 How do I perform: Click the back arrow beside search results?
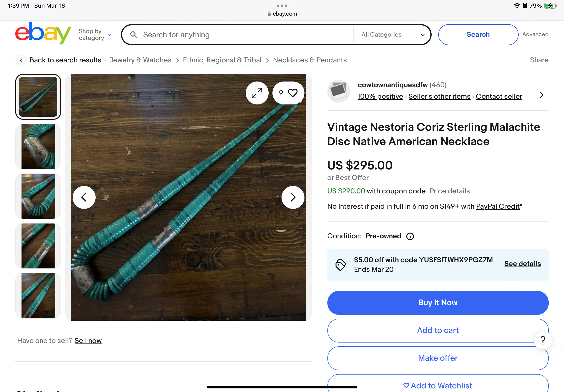click(x=21, y=60)
